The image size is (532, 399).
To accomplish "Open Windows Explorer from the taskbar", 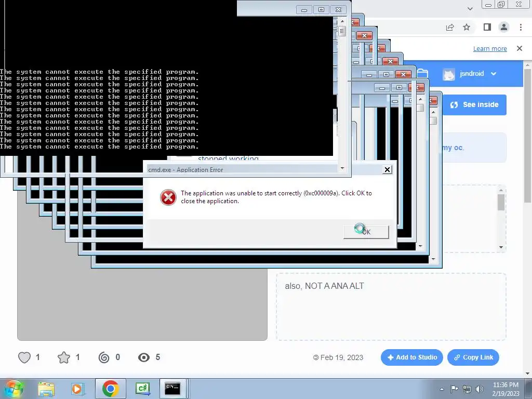I will [x=46, y=389].
